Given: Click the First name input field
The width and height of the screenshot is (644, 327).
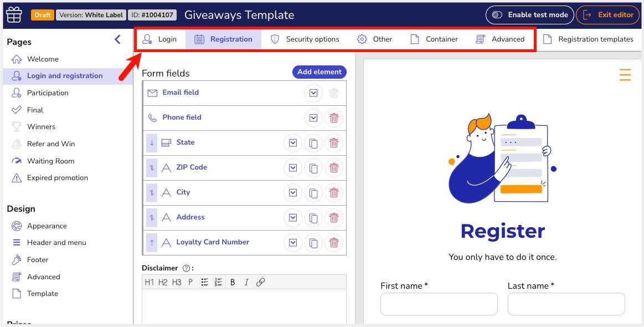Looking at the screenshot, I should 439,304.
